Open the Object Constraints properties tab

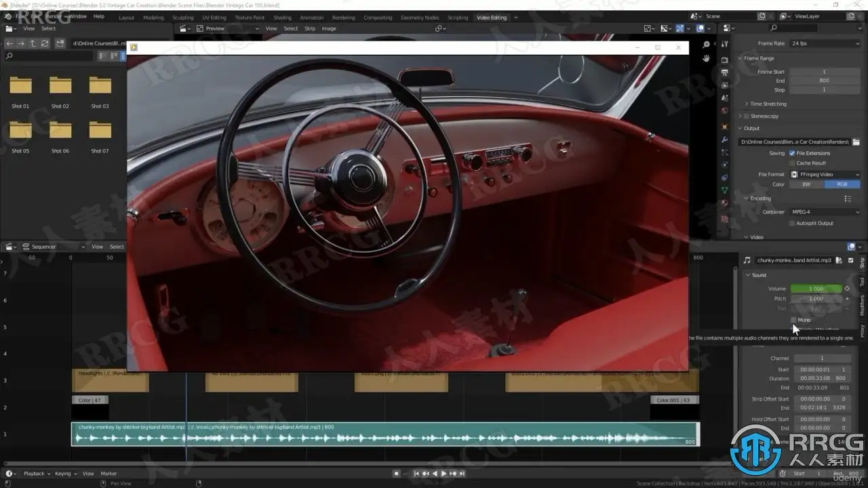pyautogui.click(x=724, y=178)
